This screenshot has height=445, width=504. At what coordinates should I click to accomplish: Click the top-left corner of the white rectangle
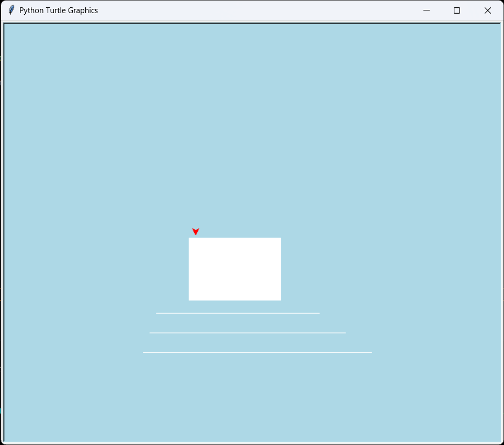pyautogui.click(x=189, y=238)
